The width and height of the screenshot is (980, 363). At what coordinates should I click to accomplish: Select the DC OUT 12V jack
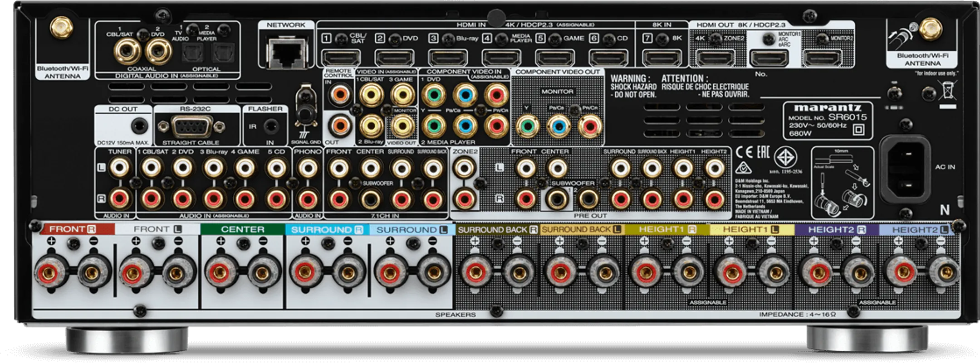pyautogui.click(x=139, y=126)
